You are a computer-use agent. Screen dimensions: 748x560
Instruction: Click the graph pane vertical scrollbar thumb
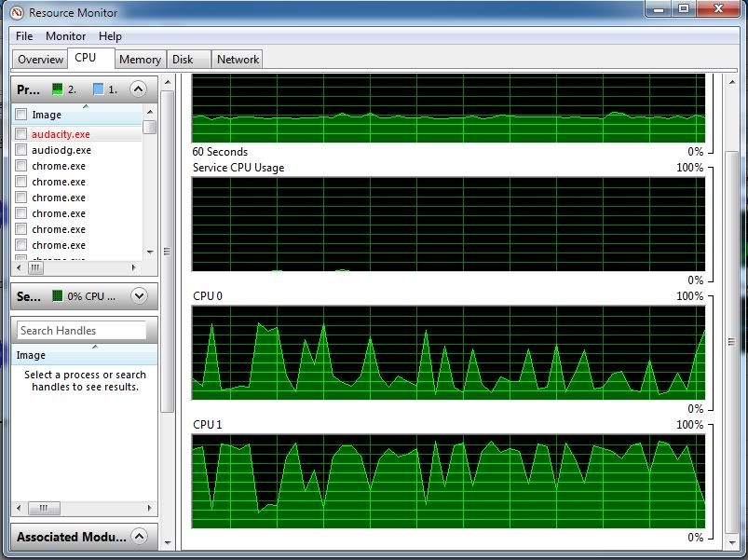731,342
